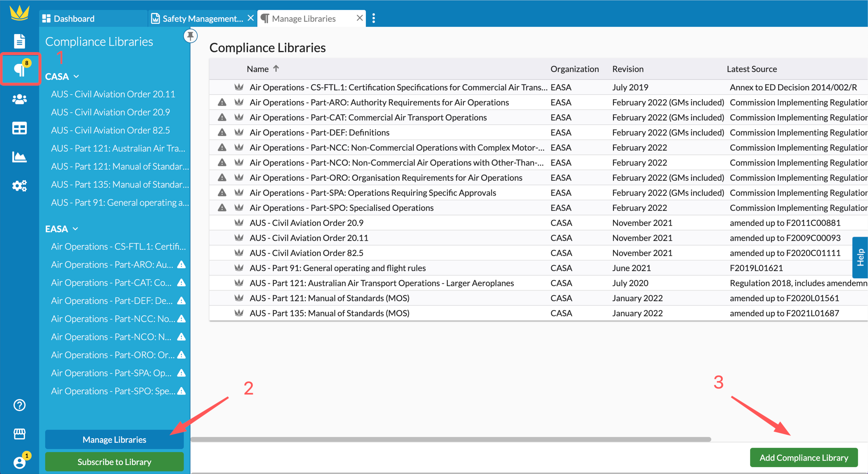Open the three-dot tab options menu
Screen dimensions: 868x474
pos(374,18)
